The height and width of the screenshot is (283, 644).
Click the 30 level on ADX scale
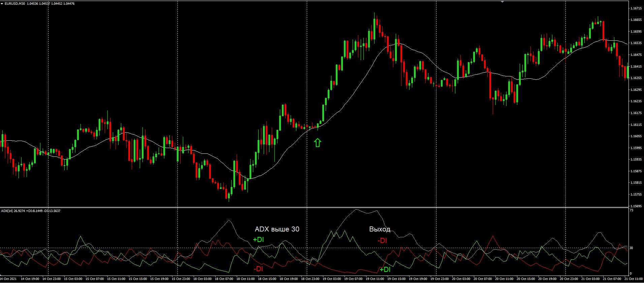click(x=632, y=248)
